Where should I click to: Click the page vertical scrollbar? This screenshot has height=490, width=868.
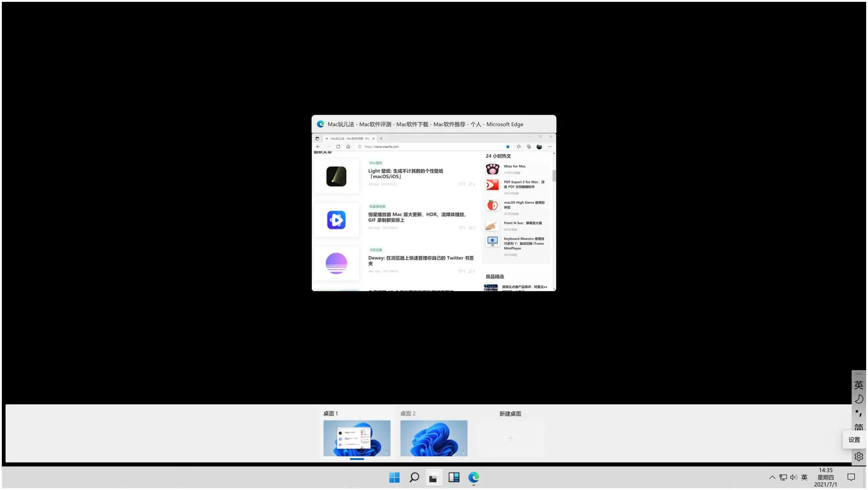(554, 176)
